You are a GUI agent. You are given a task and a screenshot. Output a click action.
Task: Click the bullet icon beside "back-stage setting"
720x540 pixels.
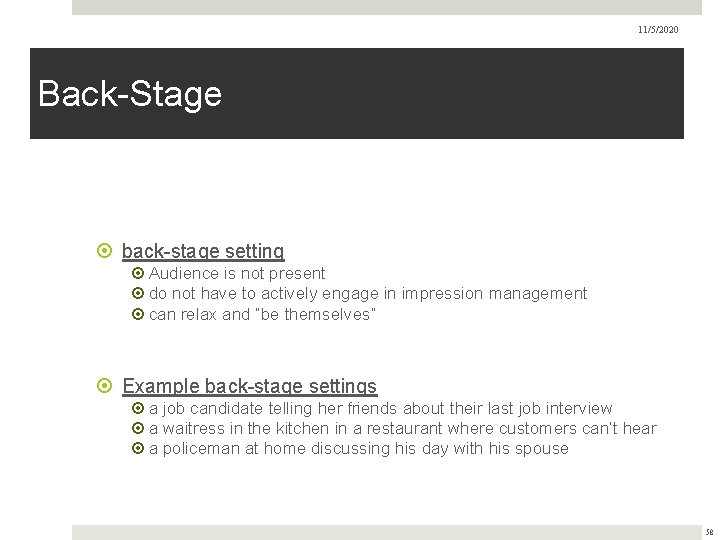pyautogui.click(x=108, y=252)
